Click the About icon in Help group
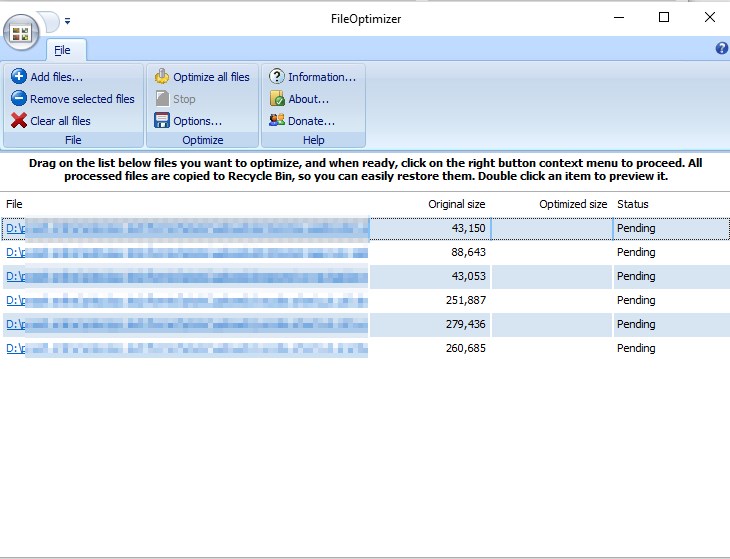The width and height of the screenshot is (730, 559). [x=277, y=99]
